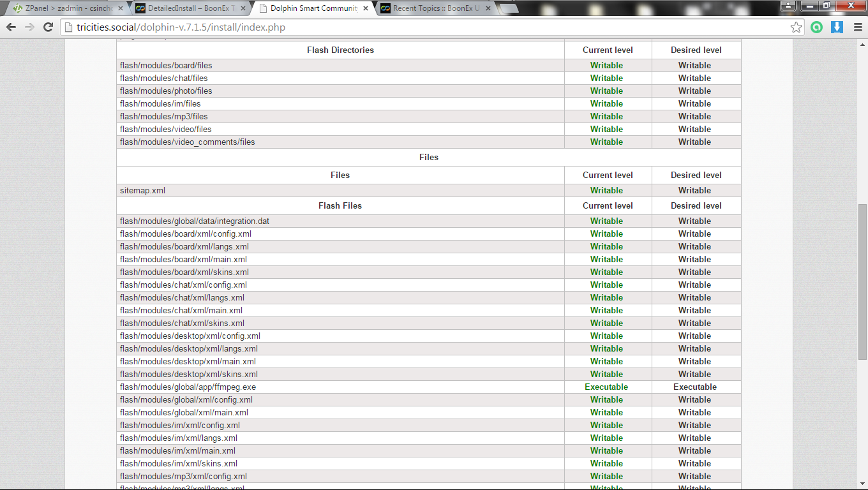The image size is (868, 490).
Task: Select flash/modules/board/xml/main.xml path
Action: pos(183,259)
